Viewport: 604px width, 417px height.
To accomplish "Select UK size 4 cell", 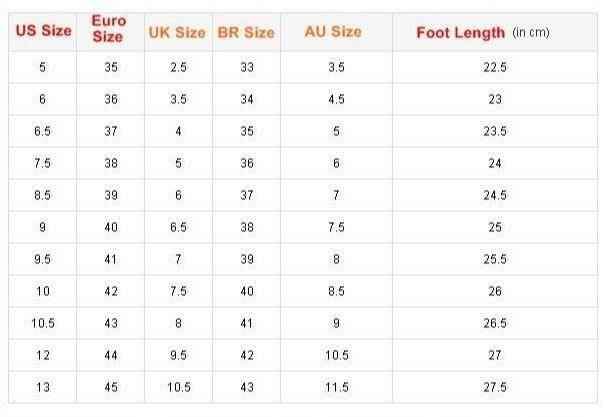I will coord(178,131).
